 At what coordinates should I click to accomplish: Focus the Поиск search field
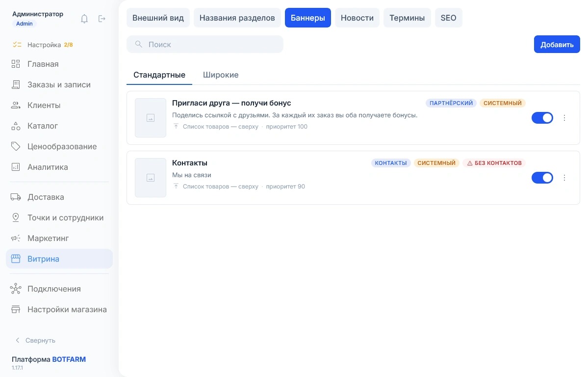coord(205,44)
